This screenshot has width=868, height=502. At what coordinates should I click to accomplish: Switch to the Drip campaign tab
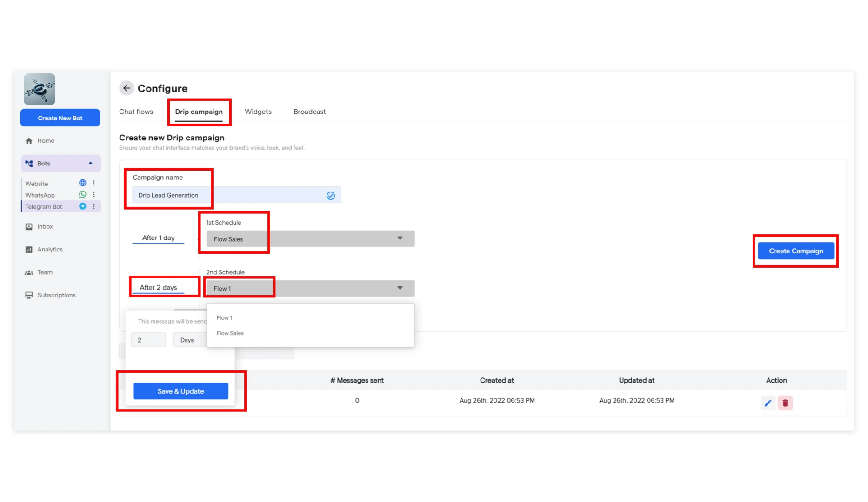(x=199, y=112)
